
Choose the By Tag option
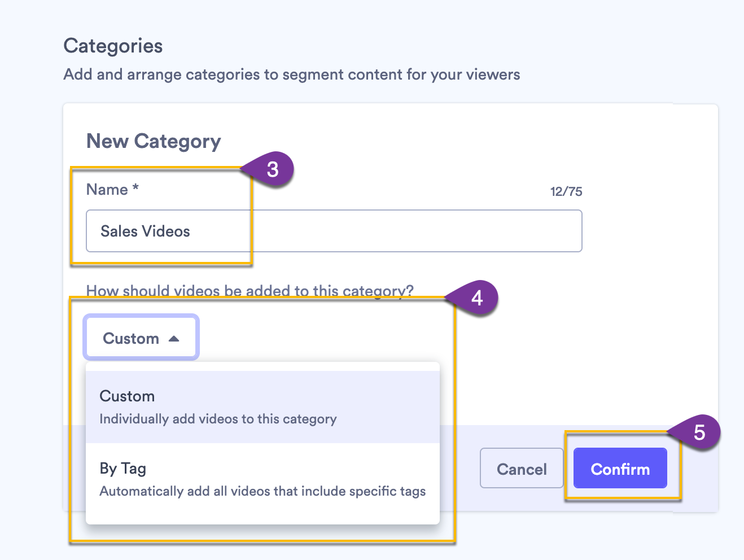(262, 479)
